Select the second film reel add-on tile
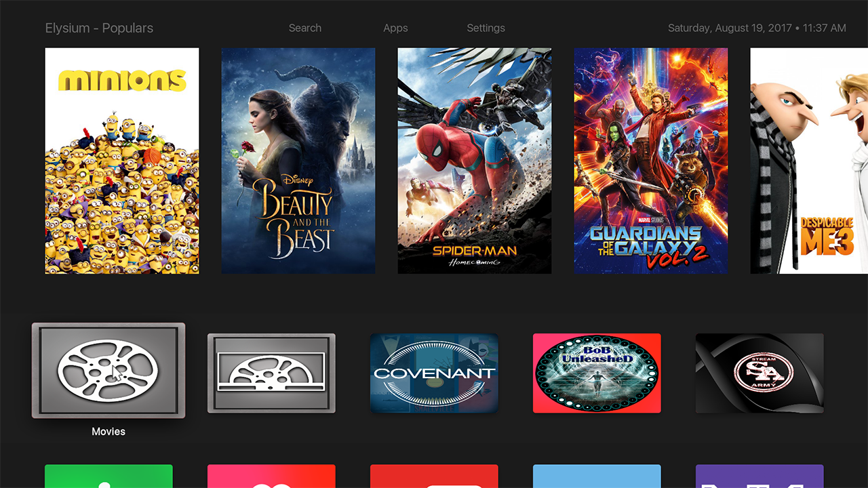868x488 pixels. (271, 373)
